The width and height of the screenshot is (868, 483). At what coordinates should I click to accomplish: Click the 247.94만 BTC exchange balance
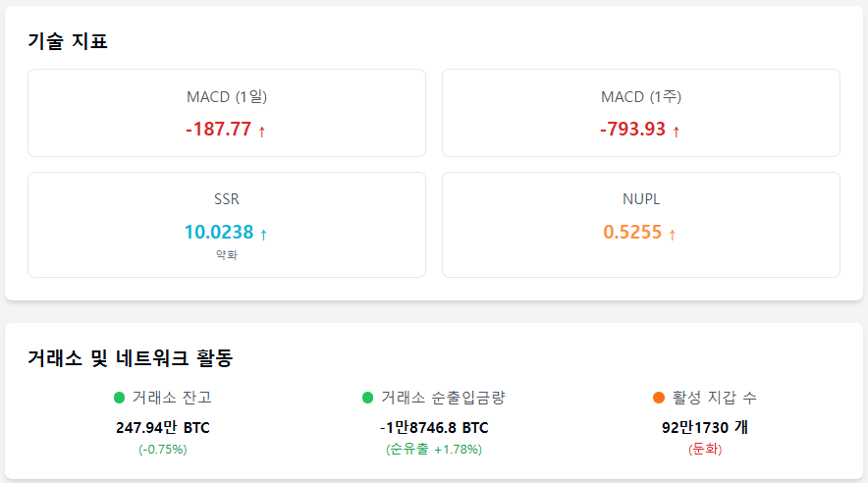click(x=163, y=428)
